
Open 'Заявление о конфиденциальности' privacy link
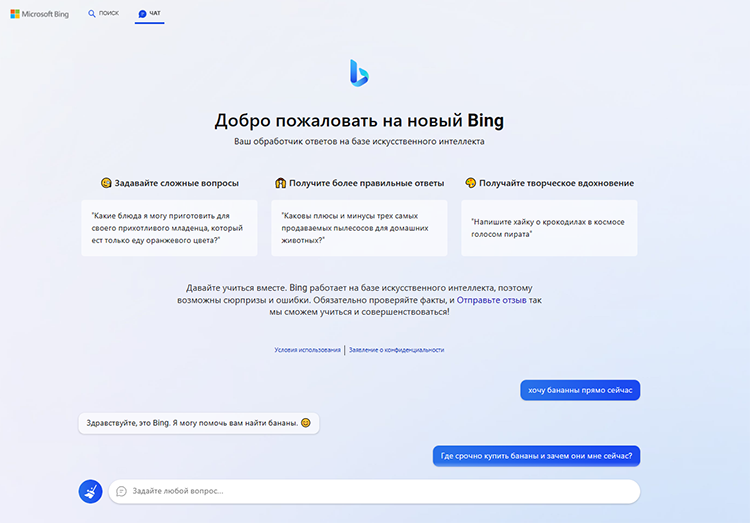pos(396,350)
